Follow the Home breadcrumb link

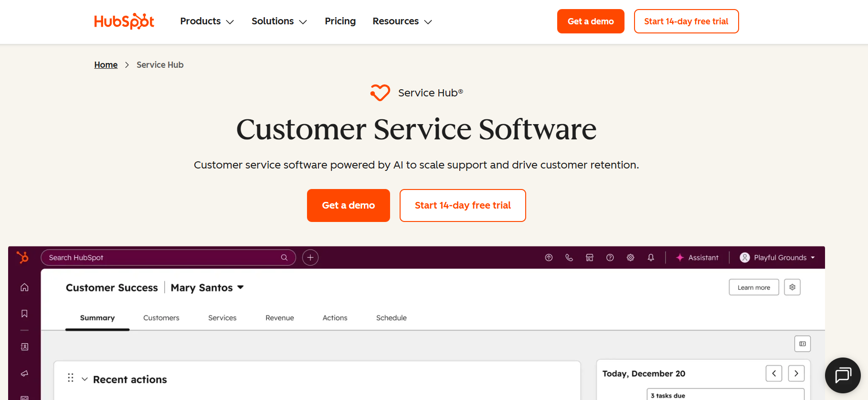(x=106, y=65)
